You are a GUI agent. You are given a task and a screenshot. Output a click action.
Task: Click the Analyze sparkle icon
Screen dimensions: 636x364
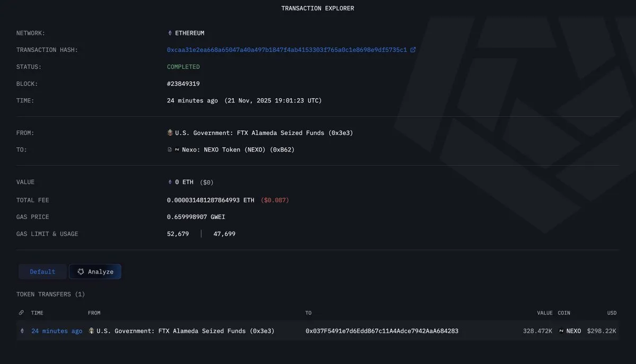coord(81,272)
